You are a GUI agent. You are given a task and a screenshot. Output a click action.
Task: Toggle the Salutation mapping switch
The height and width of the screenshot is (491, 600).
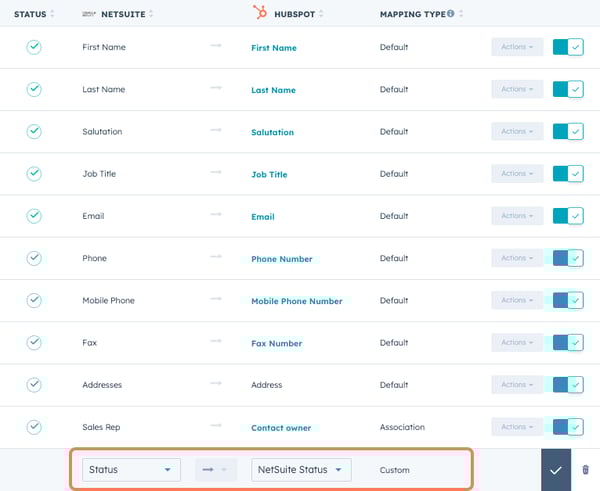coord(568,131)
